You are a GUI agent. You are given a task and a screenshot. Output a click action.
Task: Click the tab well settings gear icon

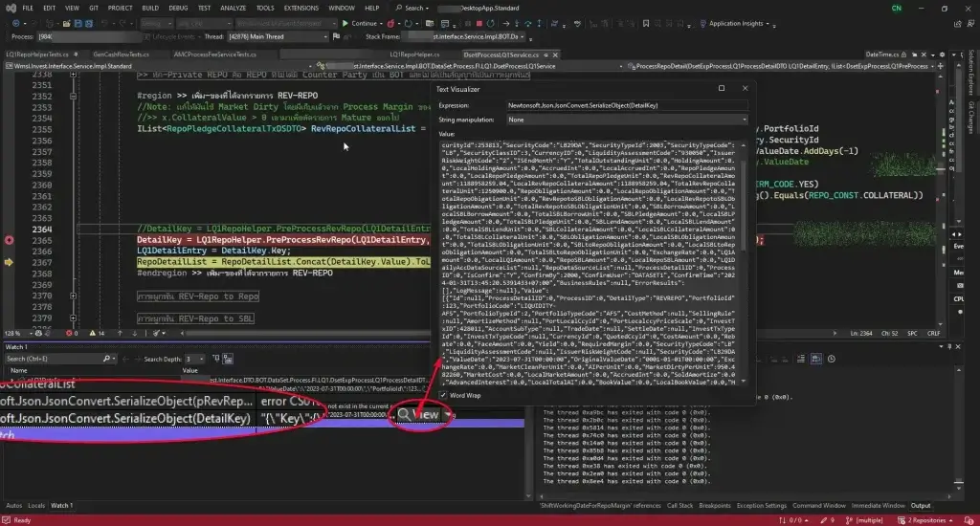pyautogui.click(x=942, y=55)
